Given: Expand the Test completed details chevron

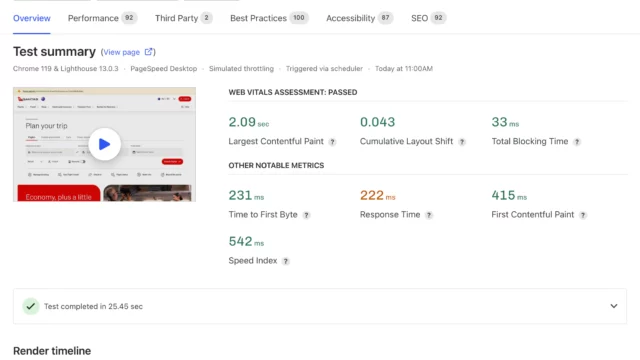Looking at the screenshot, I should (x=613, y=306).
